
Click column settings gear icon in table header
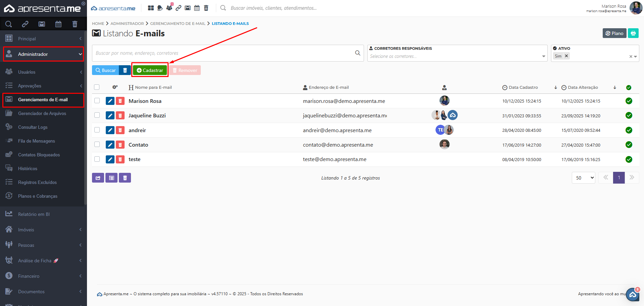click(x=115, y=87)
